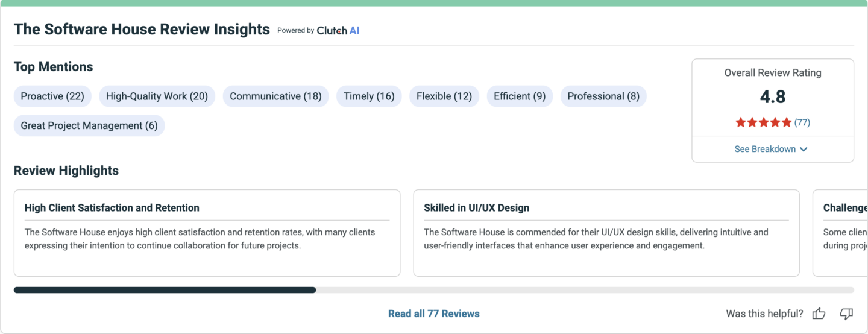Select the Proactive (22) mention tag

[52, 96]
